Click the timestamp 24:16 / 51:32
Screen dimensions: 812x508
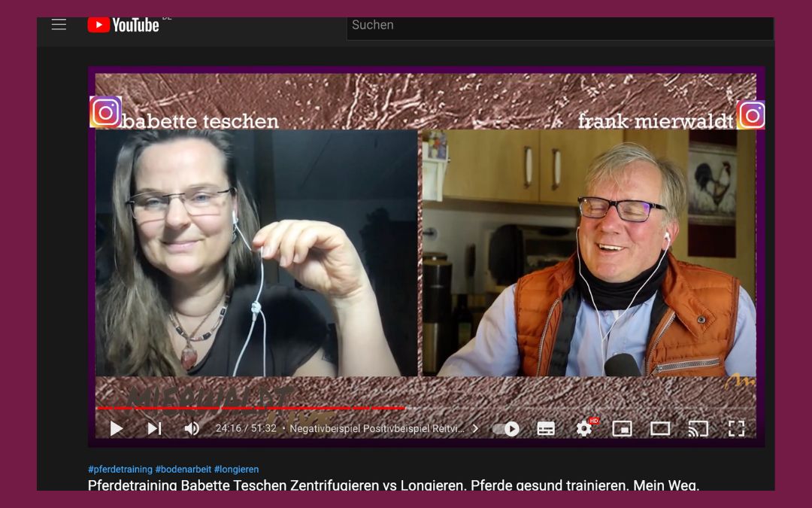(246, 429)
